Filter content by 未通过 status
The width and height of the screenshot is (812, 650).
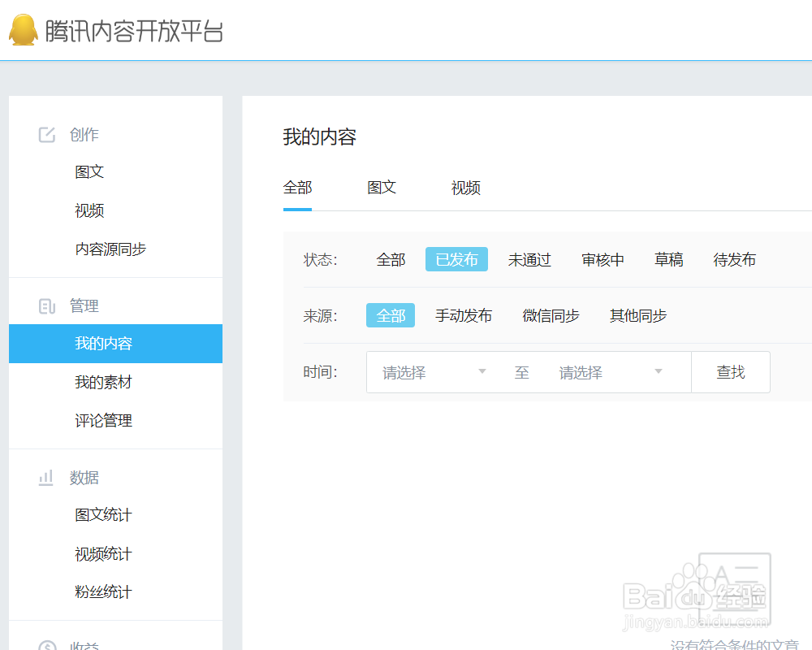(529, 259)
